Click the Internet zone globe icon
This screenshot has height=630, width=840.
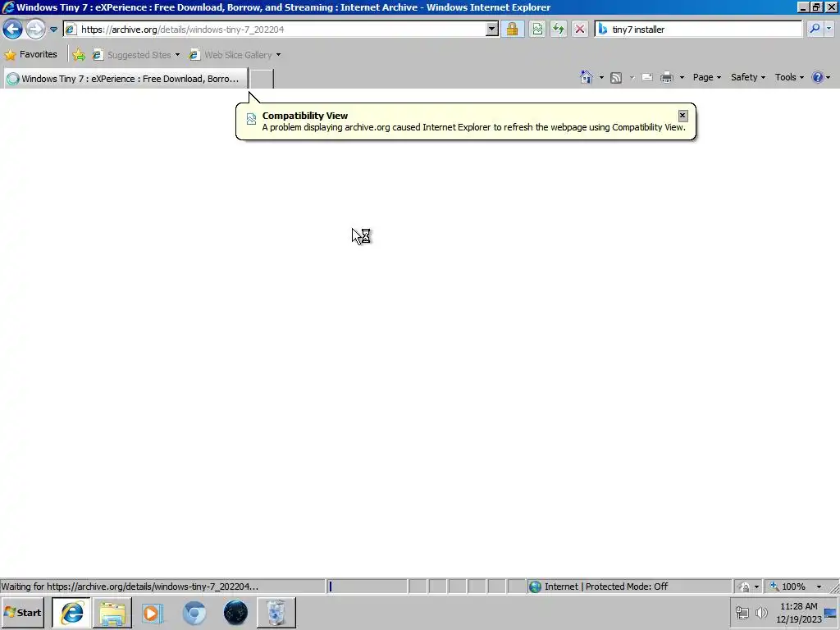[535, 587]
